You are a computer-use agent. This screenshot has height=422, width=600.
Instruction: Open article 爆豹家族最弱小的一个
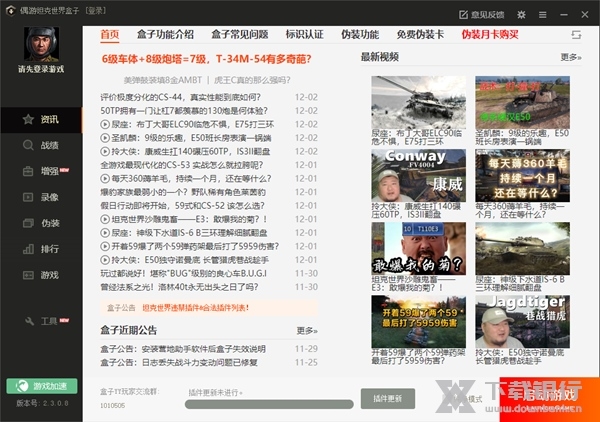click(x=183, y=192)
